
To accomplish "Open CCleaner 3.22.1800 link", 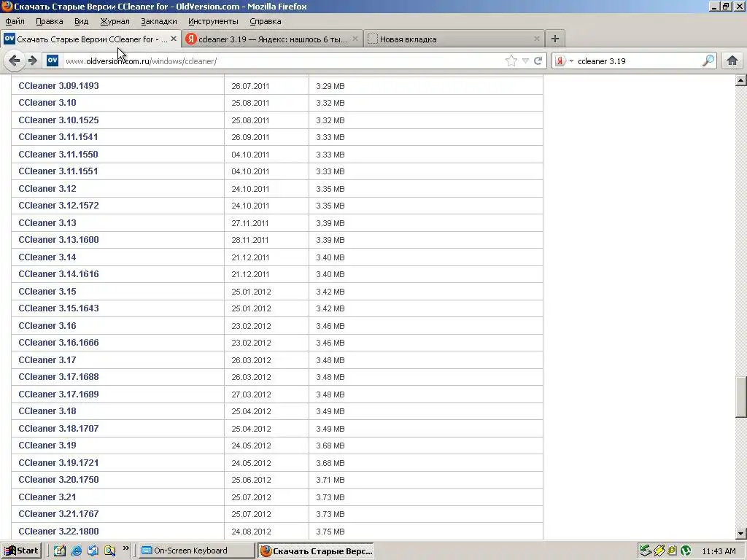I will point(58,532).
